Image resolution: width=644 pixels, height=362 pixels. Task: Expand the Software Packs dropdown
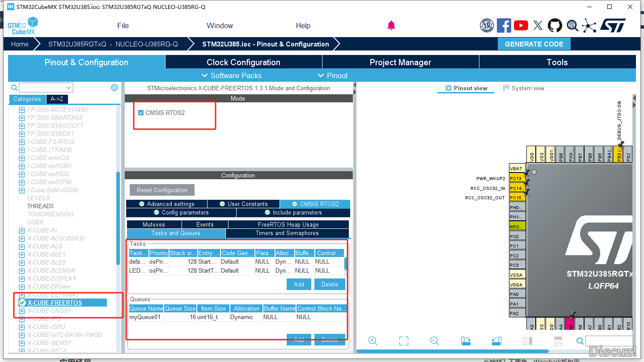[232, 76]
